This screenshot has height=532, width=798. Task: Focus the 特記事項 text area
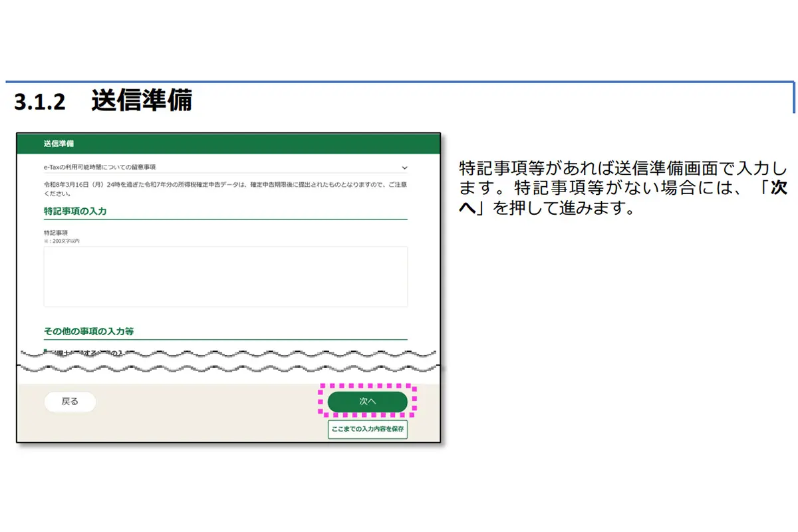[x=225, y=277]
